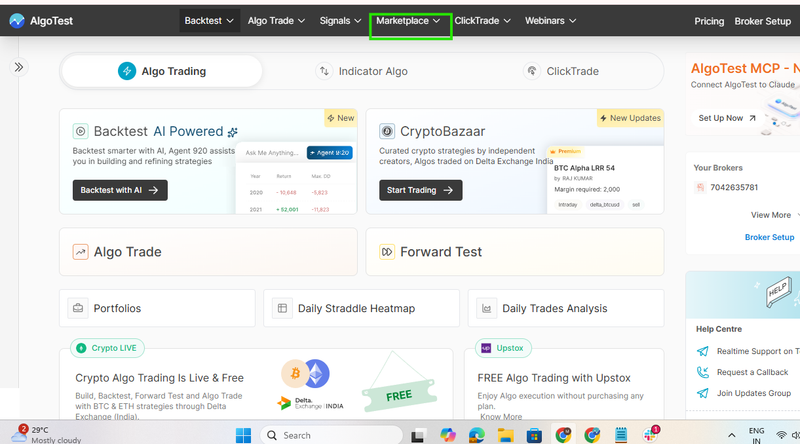Click the Request a Callback phone icon
The width and height of the screenshot is (800, 444).
point(703,372)
